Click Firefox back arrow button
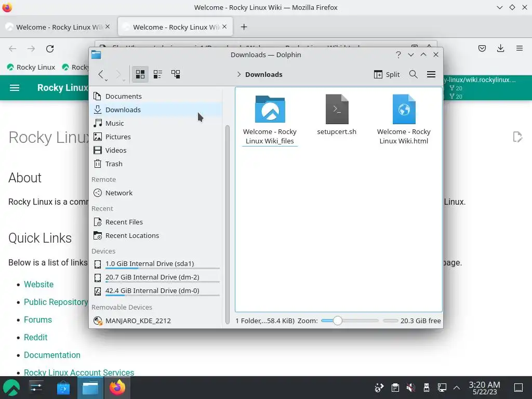The height and width of the screenshot is (399, 532). tap(12, 48)
